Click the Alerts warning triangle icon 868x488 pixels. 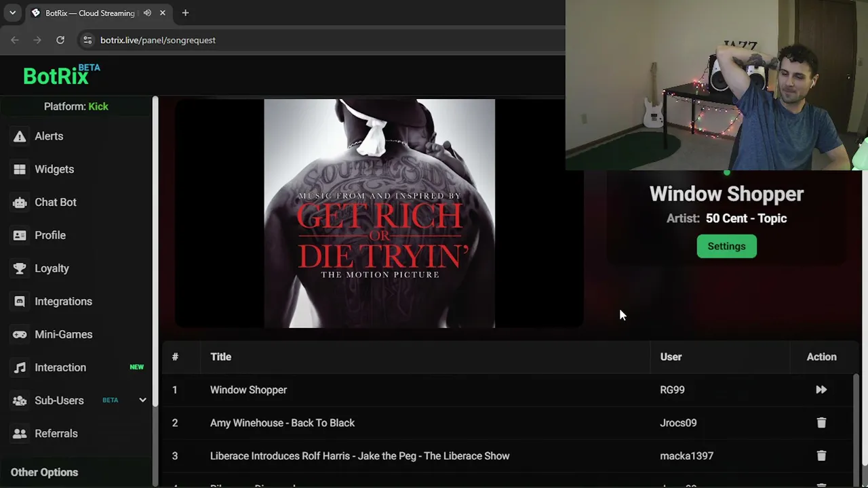[20, 136]
